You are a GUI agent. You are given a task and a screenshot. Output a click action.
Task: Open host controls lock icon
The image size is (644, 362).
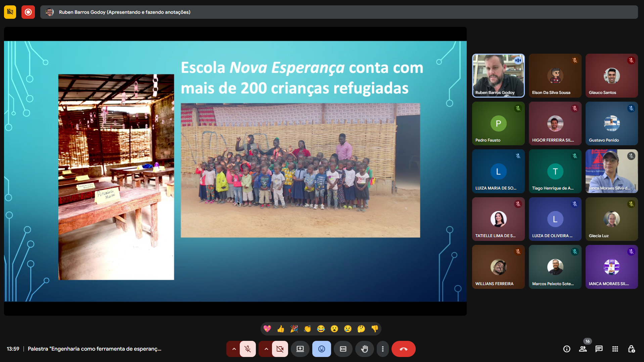pos(631,349)
